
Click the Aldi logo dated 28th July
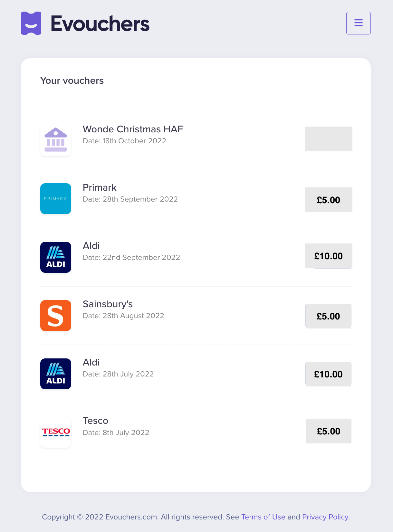point(56,374)
